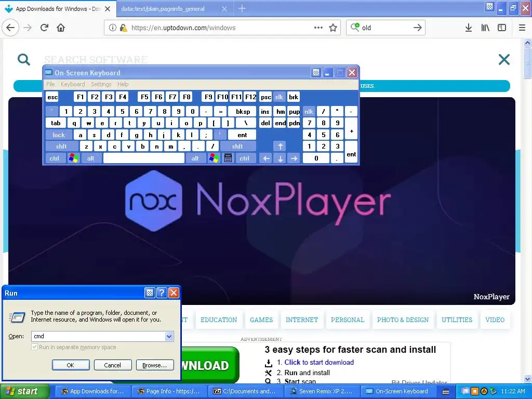Open the PHOTO & DESIGN category link

403,320
